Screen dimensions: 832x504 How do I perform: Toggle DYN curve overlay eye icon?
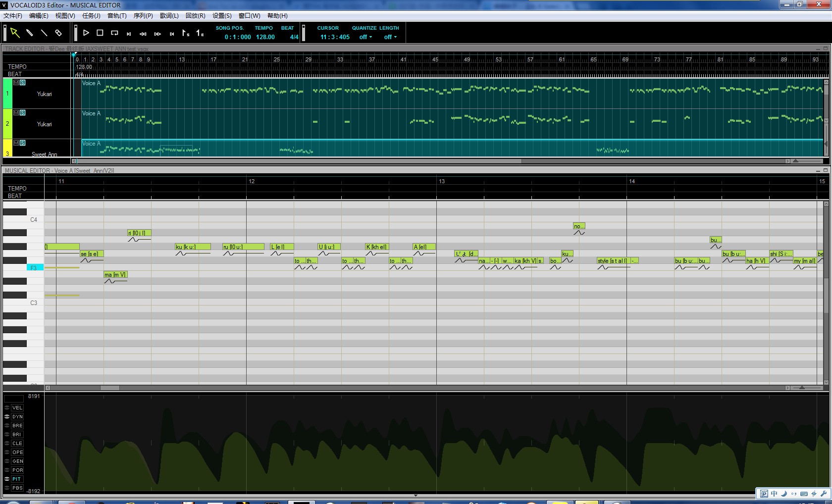(7, 417)
